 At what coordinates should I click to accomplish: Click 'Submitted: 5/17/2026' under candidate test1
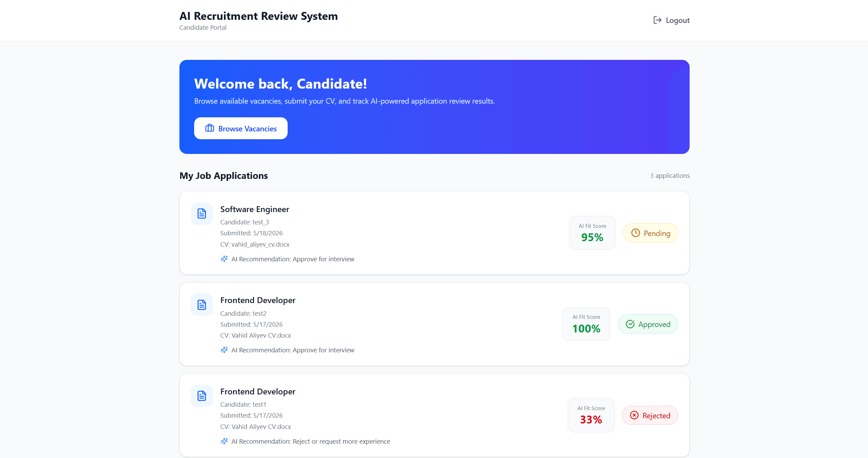pos(251,416)
